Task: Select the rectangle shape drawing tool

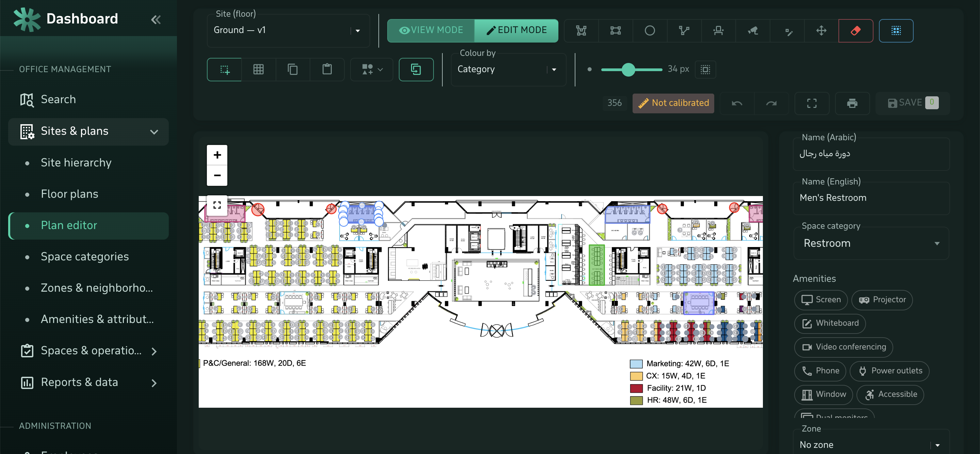Action: [615, 30]
